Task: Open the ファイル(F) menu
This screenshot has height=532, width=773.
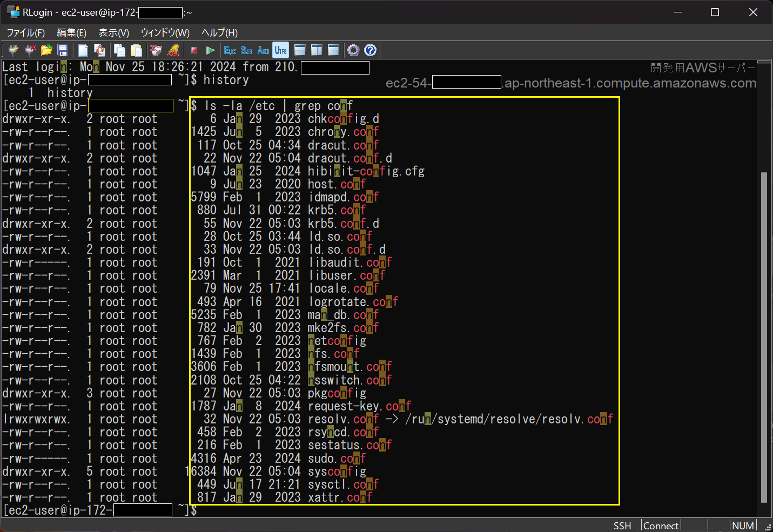Action: click(25, 33)
